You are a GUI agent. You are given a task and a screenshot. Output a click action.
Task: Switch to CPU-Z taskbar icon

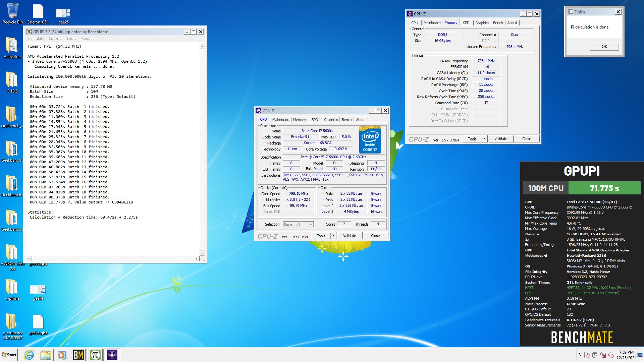point(112,355)
